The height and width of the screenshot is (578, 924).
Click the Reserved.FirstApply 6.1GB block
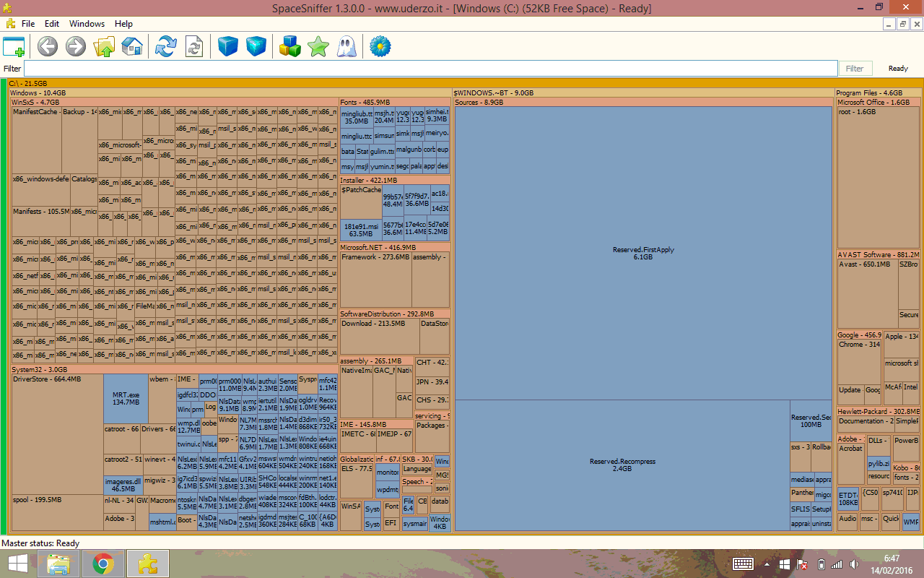[x=643, y=254]
